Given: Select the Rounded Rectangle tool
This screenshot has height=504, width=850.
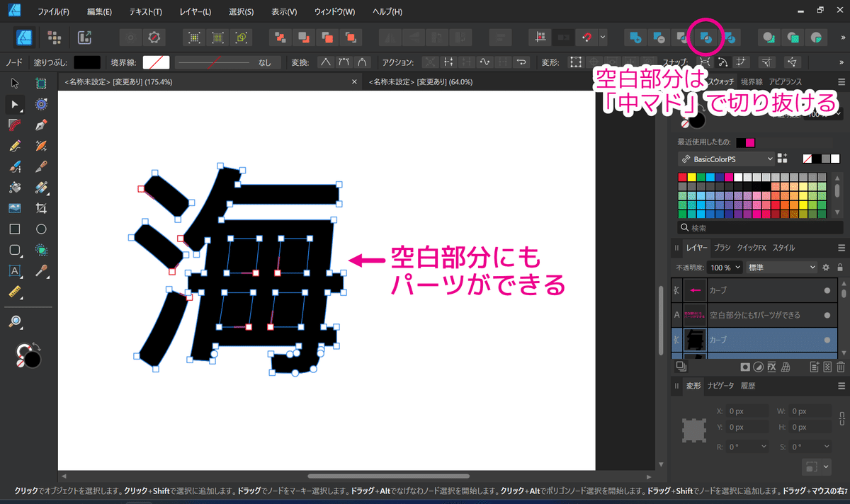Looking at the screenshot, I should tap(15, 250).
